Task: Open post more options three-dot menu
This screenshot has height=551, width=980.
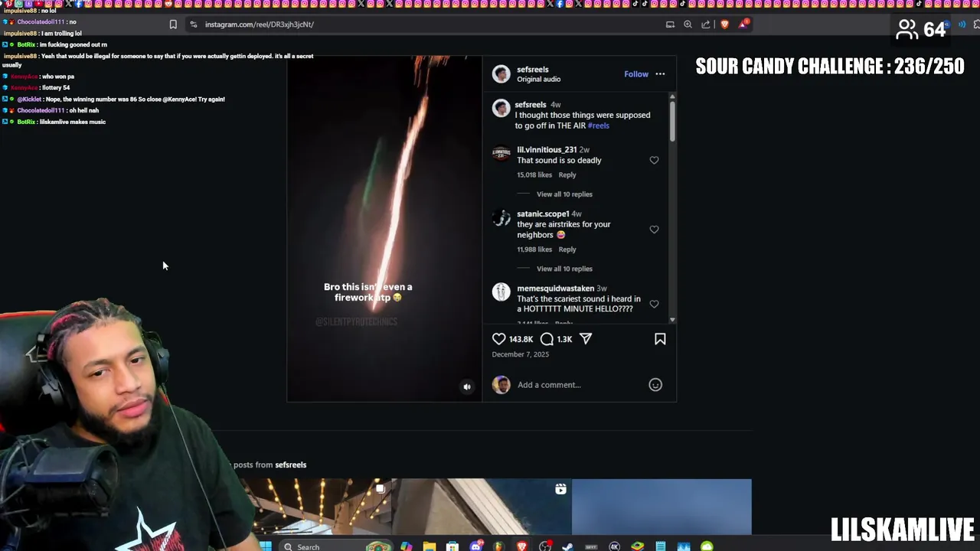Action: (660, 74)
